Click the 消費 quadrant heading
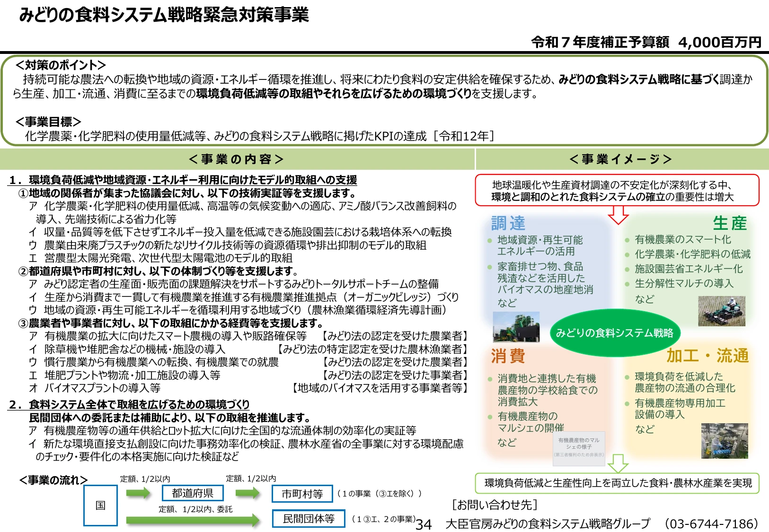This screenshot has width=769, height=532. pyautogui.click(x=508, y=356)
